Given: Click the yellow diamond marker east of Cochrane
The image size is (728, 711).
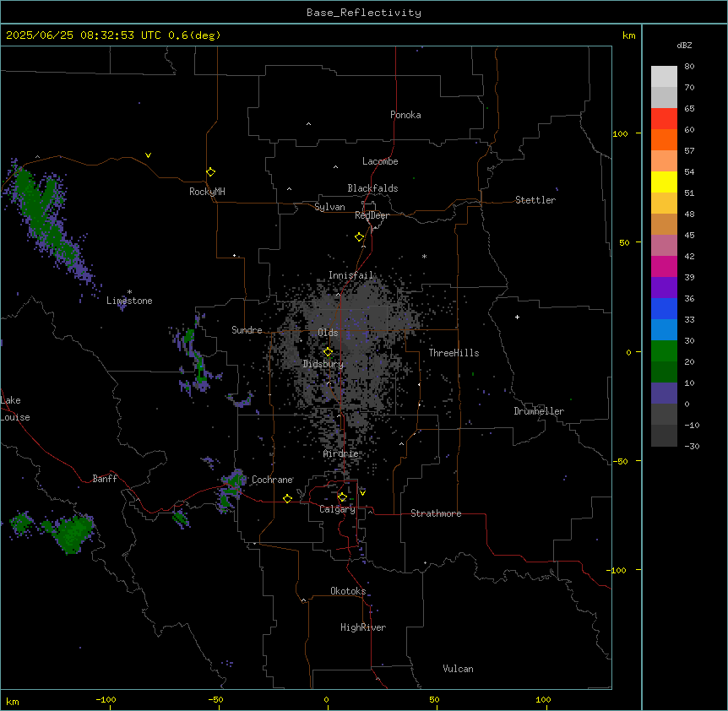Looking at the screenshot, I should 287,498.
